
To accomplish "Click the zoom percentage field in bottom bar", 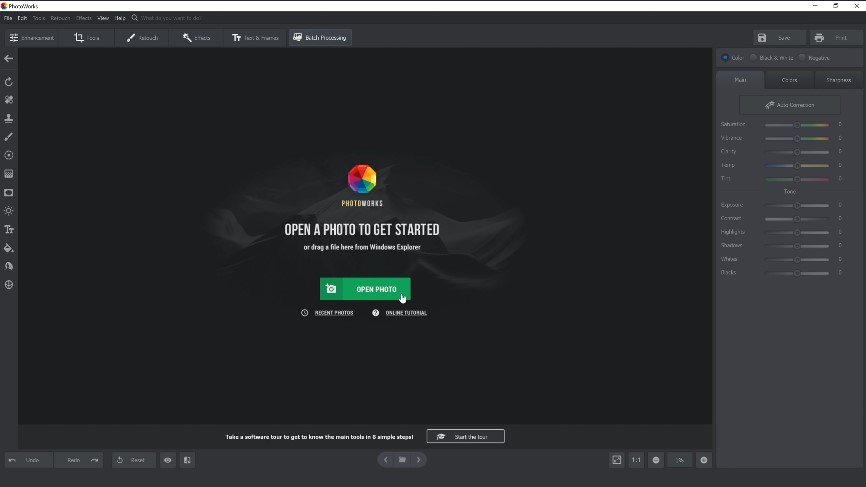I will click(680, 460).
